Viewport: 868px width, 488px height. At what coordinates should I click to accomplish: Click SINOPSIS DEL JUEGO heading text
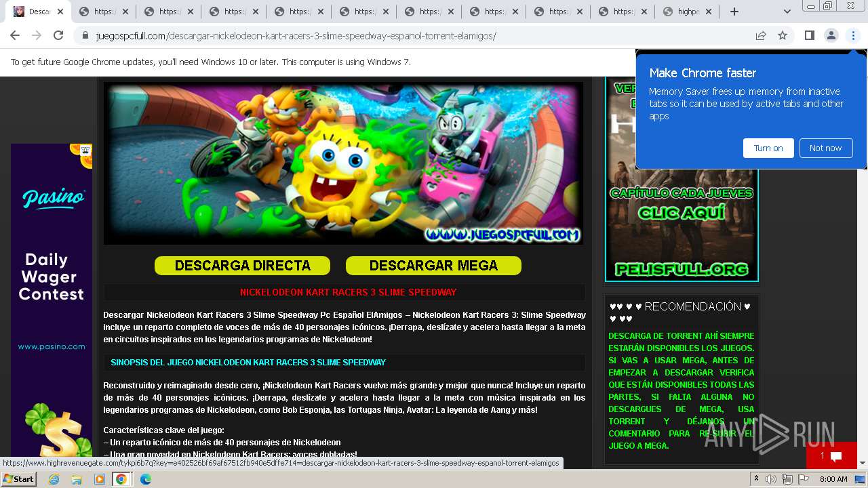pyautogui.click(x=248, y=363)
